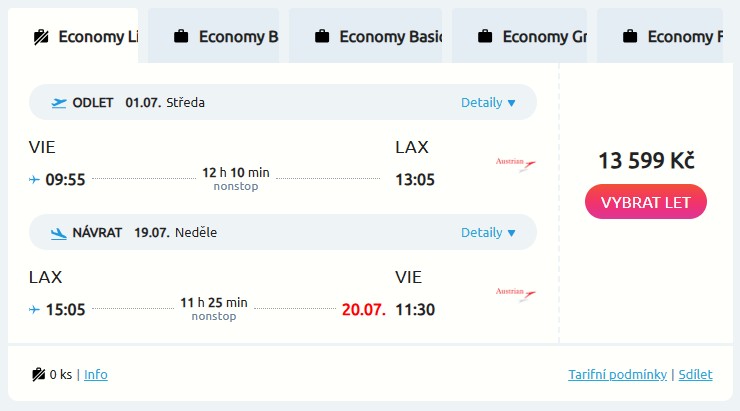Click the 13 599 Kč price
This screenshot has height=411, width=740.
pyautogui.click(x=646, y=161)
